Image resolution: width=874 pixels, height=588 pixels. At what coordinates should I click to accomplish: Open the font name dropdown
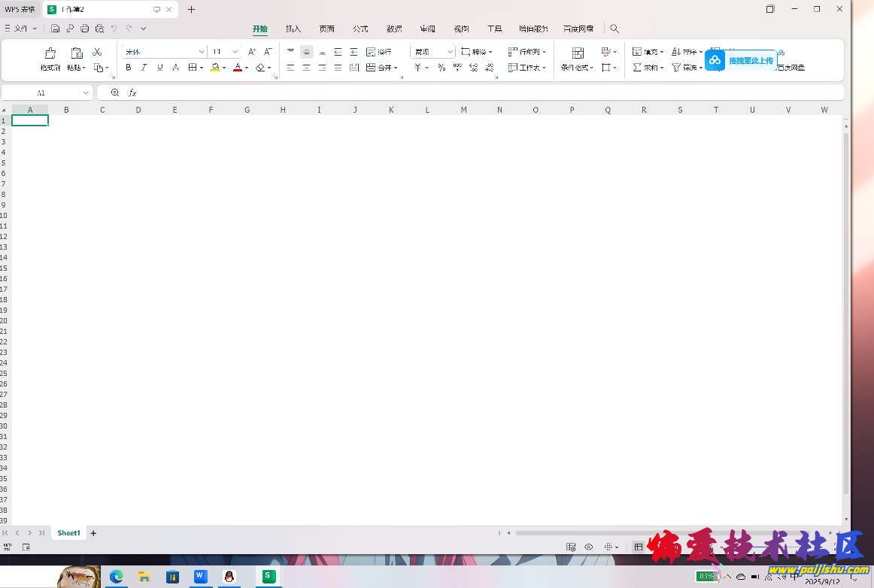pyautogui.click(x=201, y=52)
